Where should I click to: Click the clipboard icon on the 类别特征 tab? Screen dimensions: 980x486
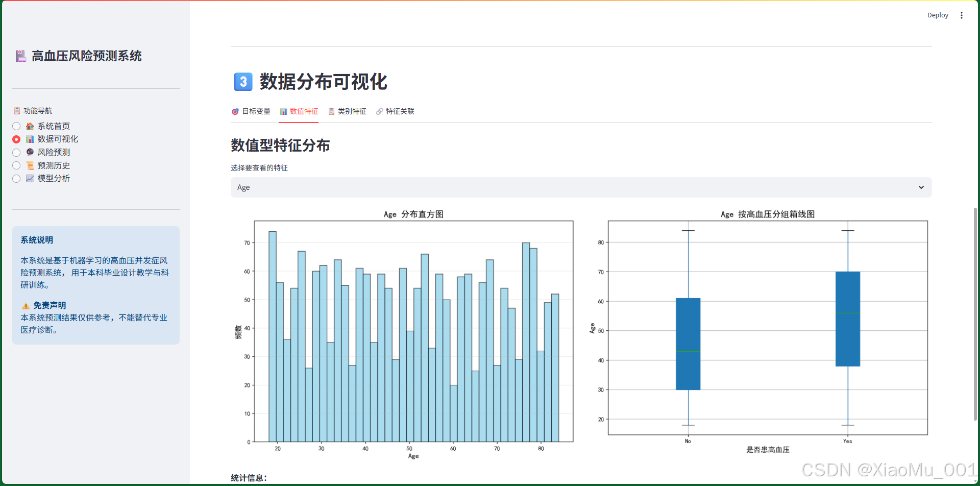pyautogui.click(x=331, y=111)
